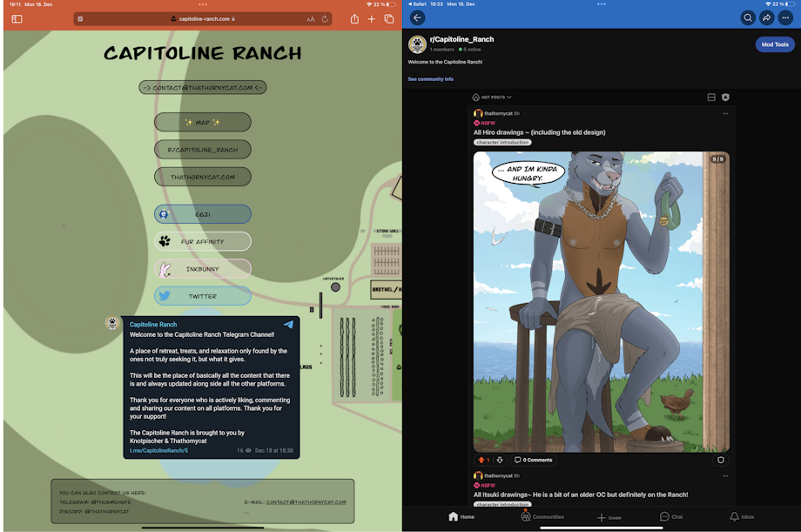801x532 pixels.
Task: Click the Safari address bar
Action: click(x=203, y=19)
